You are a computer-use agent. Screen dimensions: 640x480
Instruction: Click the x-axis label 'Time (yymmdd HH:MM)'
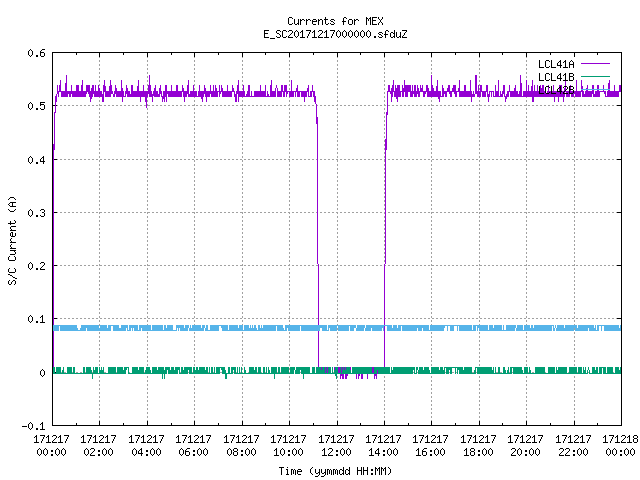pyautogui.click(x=335, y=471)
